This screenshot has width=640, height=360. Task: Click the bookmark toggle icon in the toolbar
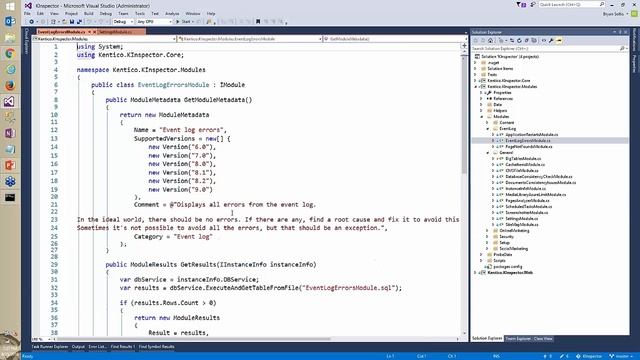pyautogui.click(x=258, y=22)
